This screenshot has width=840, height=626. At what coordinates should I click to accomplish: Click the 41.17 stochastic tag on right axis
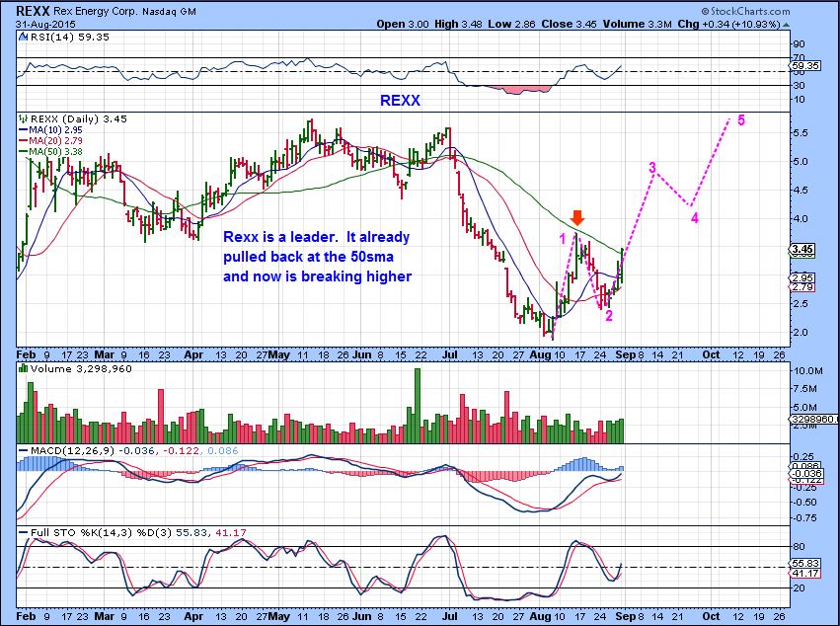coord(805,573)
